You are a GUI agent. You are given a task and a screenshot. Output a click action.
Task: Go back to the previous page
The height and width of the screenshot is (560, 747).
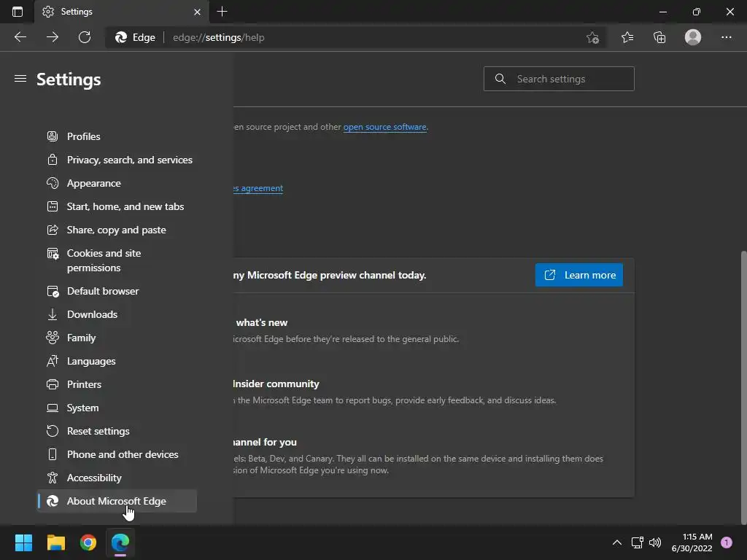pos(20,37)
